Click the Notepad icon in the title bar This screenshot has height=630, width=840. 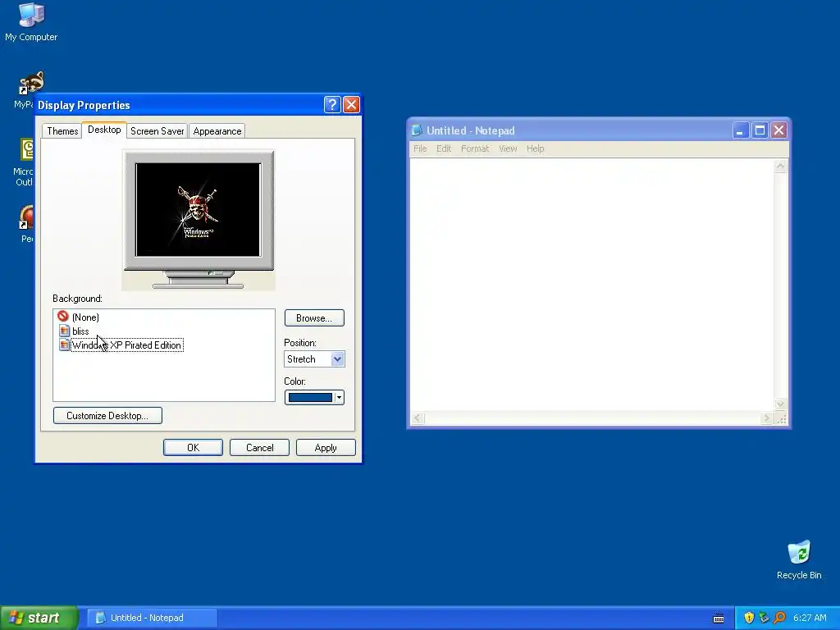pyautogui.click(x=417, y=130)
